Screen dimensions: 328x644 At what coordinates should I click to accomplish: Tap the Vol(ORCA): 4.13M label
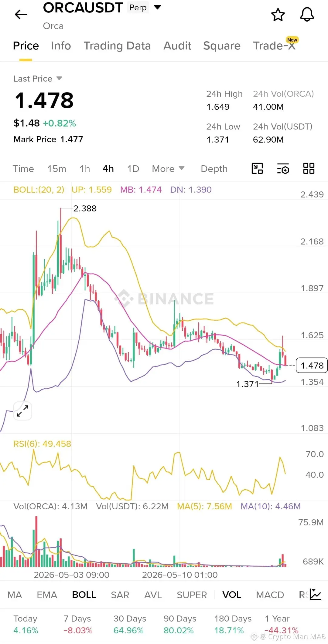click(50, 506)
